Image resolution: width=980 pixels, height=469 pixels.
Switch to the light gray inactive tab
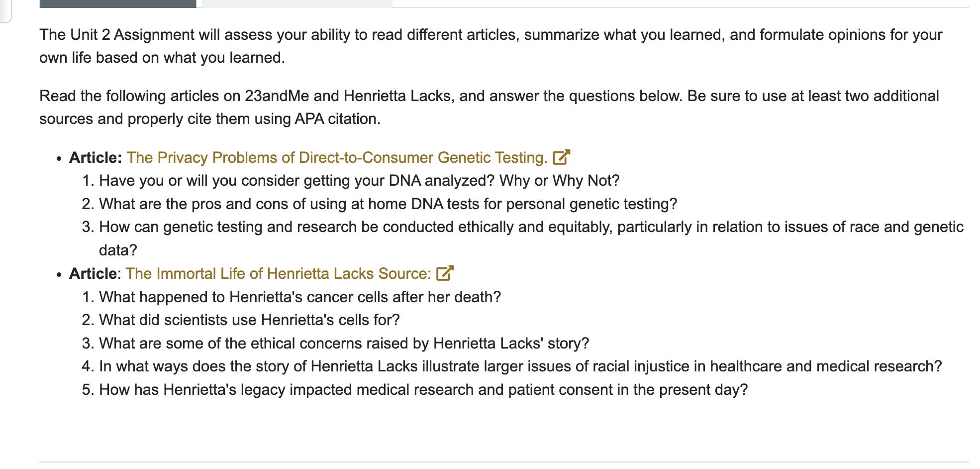[x=297, y=3]
